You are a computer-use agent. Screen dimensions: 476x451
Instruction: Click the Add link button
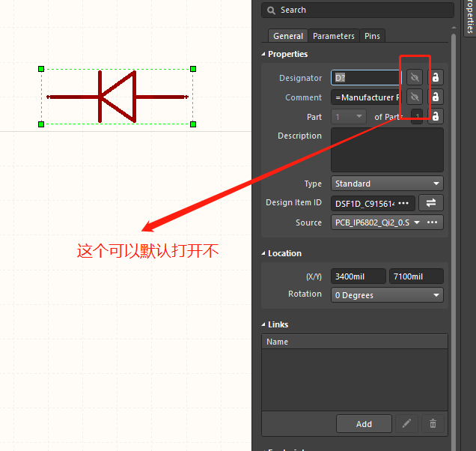[364, 423]
